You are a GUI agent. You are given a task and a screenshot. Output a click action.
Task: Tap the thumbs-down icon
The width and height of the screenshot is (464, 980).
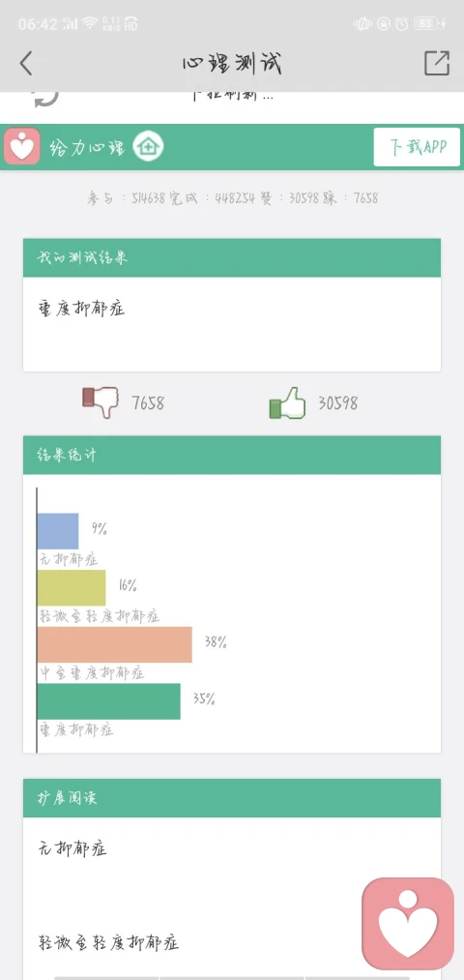(101, 401)
